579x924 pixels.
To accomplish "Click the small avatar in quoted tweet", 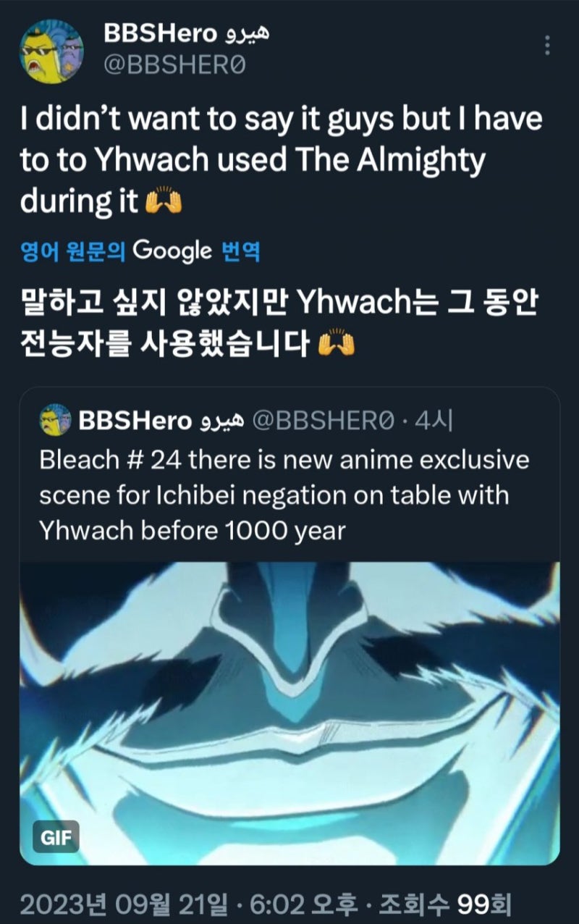I will (x=54, y=420).
